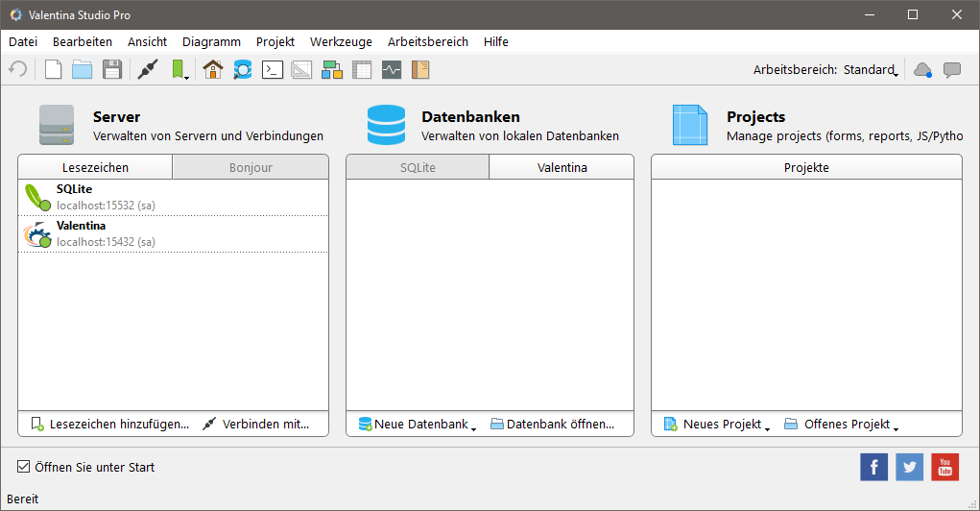Open the Hilfe menu
980x511 pixels.
495,42
